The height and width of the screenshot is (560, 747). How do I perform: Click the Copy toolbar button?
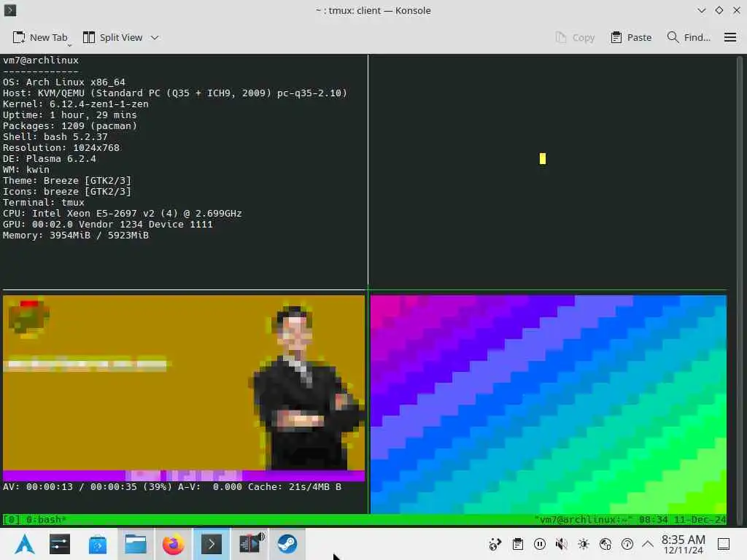click(x=575, y=37)
